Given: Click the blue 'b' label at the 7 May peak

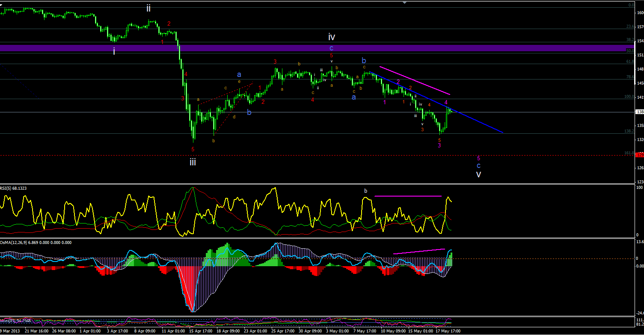Looking at the screenshot, I should tap(364, 60).
